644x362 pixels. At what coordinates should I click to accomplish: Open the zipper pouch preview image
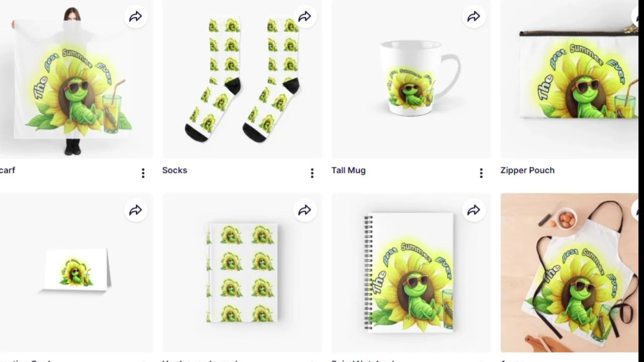[570, 79]
